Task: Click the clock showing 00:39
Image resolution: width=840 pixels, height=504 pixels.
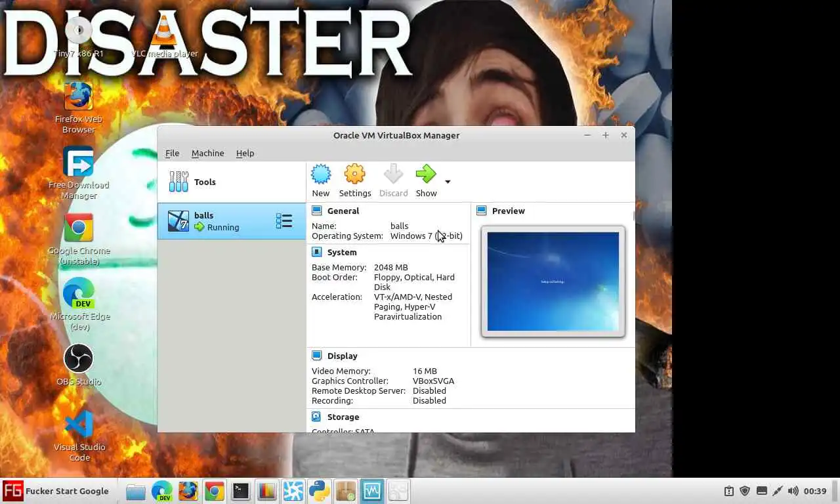Action: pyautogui.click(x=815, y=491)
